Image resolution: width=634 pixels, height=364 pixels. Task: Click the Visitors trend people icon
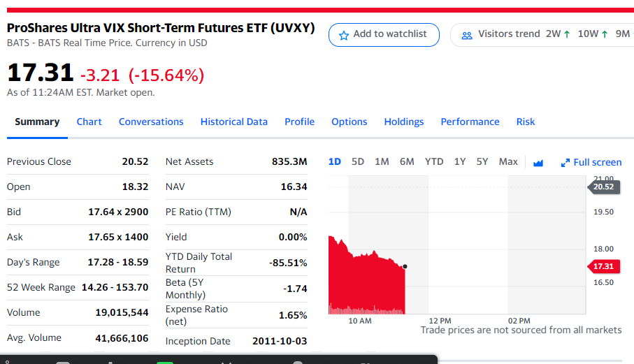click(x=467, y=34)
